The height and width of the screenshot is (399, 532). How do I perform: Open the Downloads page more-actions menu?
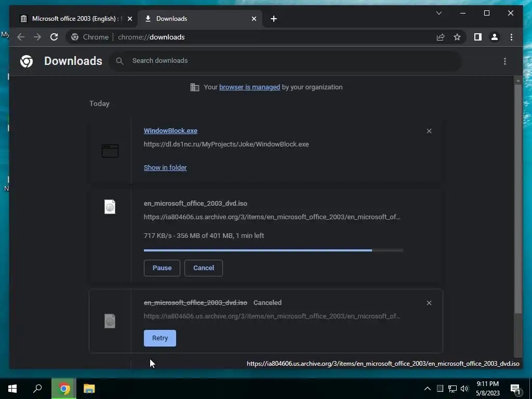pyautogui.click(x=505, y=61)
